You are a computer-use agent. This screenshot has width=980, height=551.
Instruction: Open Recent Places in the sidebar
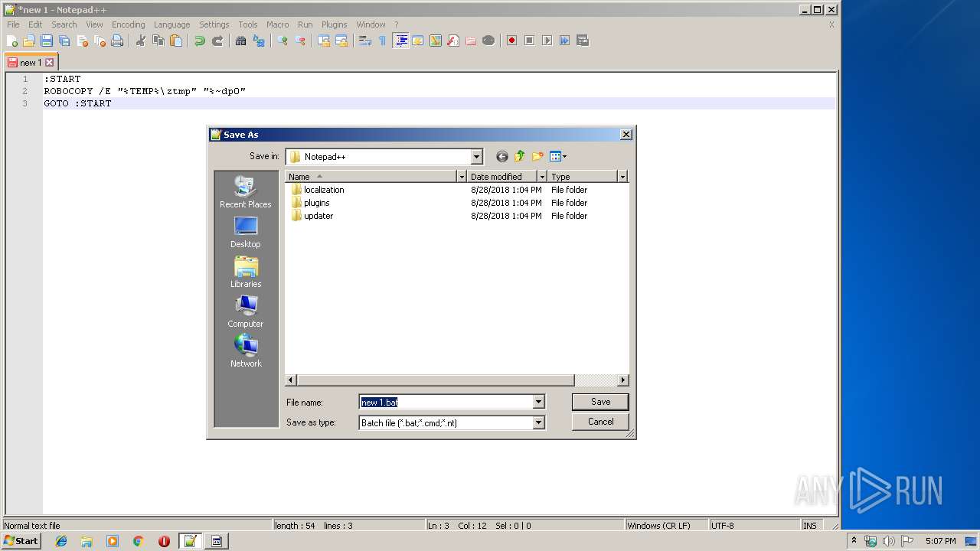tap(246, 192)
